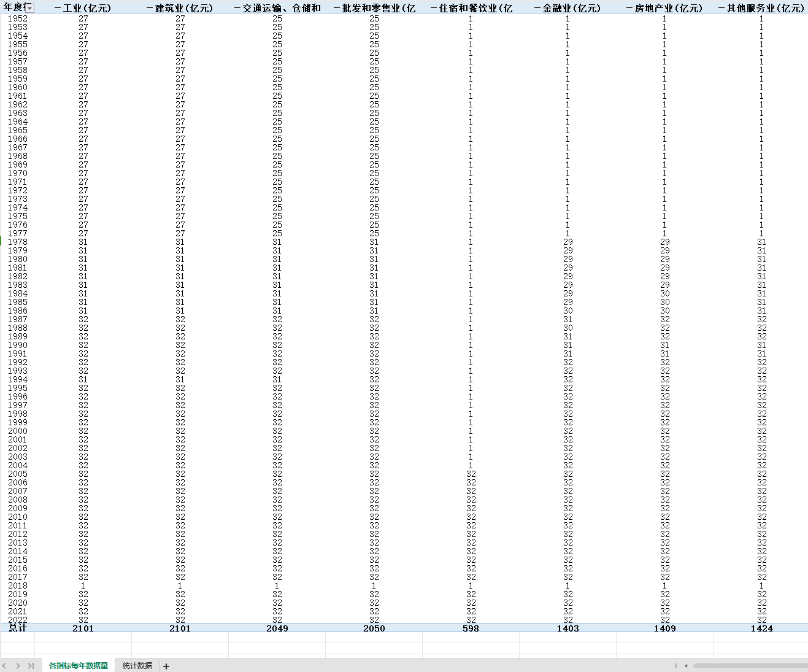The image size is (808, 672).
Task: Select the year row label 1970
Action: (x=18, y=173)
